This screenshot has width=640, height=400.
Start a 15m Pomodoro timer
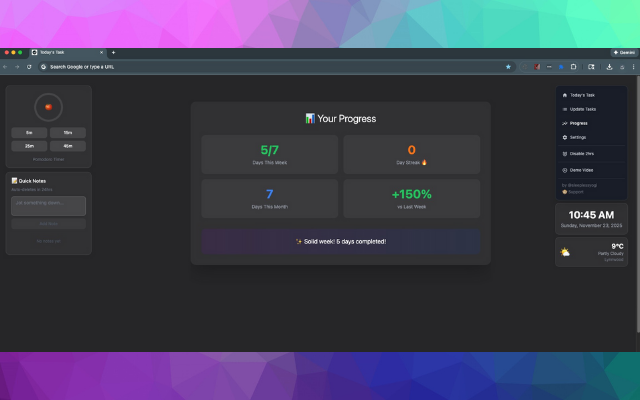click(x=68, y=133)
